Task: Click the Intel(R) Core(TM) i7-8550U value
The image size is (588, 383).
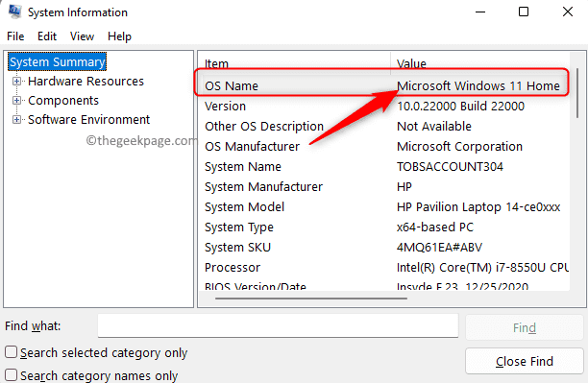Action: click(482, 268)
